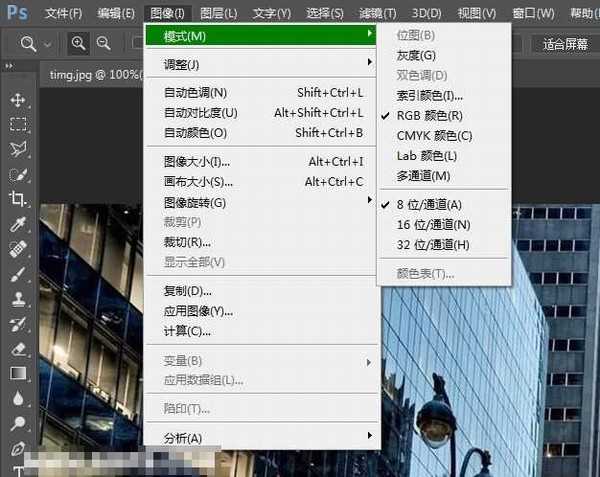Select the Move tool
Image resolution: width=600 pixels, height=477 pixels.
click(x=18, y=100)
